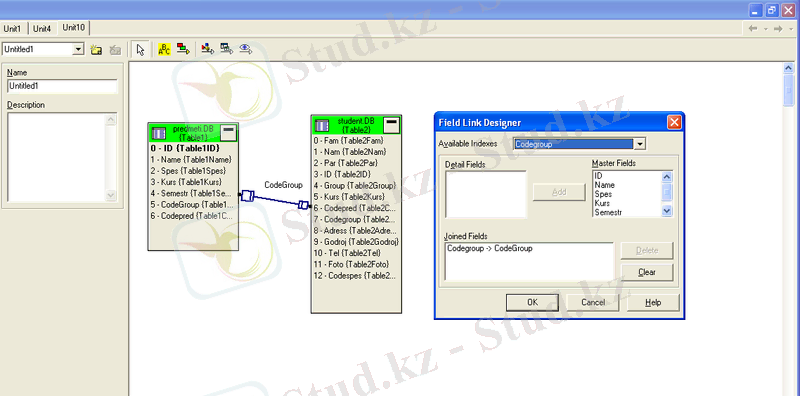Cancel the Field Link Designer dialog
Viewport: 800px width, 396px height.
[x=593, y=302]
